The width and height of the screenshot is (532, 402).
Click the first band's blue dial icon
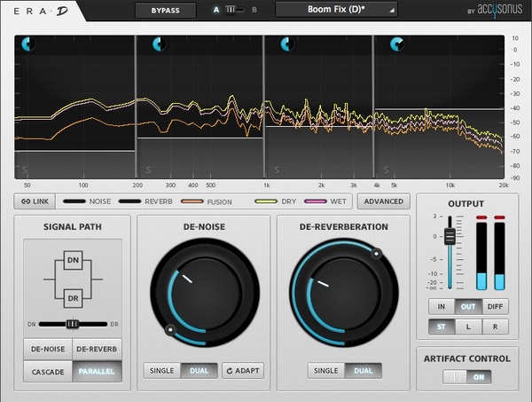tap(28, 44)
